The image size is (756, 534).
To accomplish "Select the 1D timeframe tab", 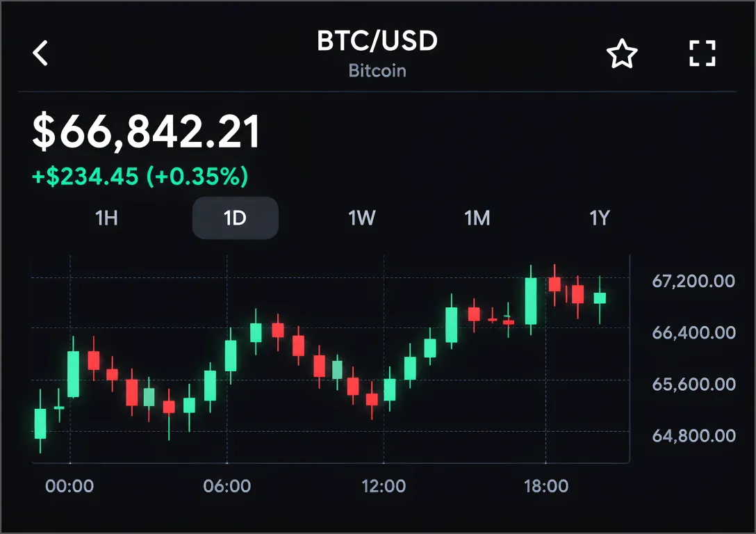I will coord(236,218).
